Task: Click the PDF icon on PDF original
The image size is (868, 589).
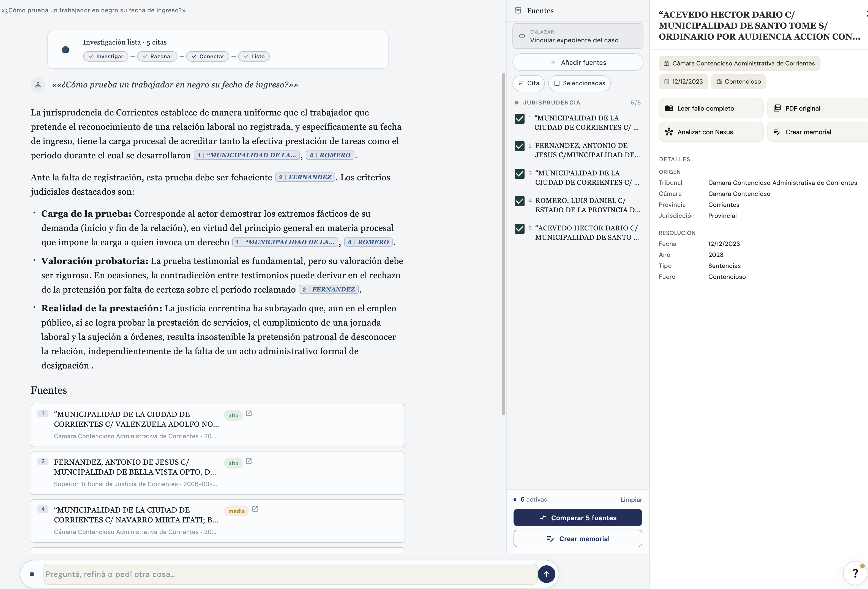Action: [777, 108]
